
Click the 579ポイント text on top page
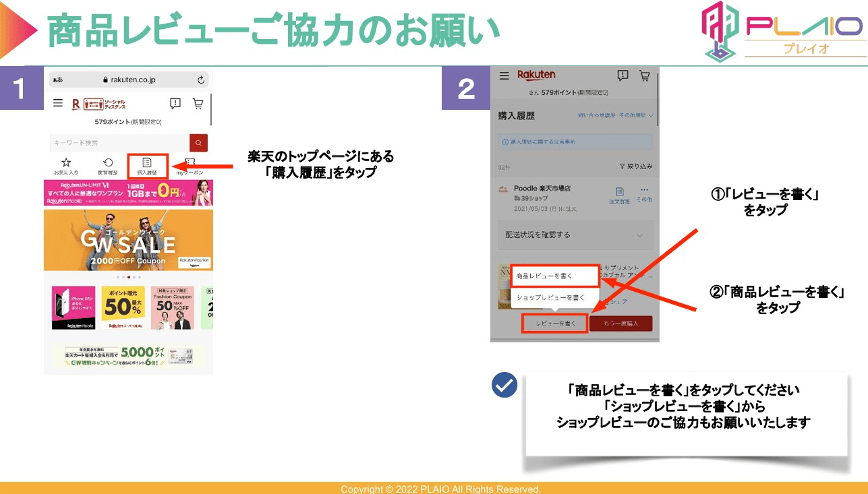pos(128,122)
